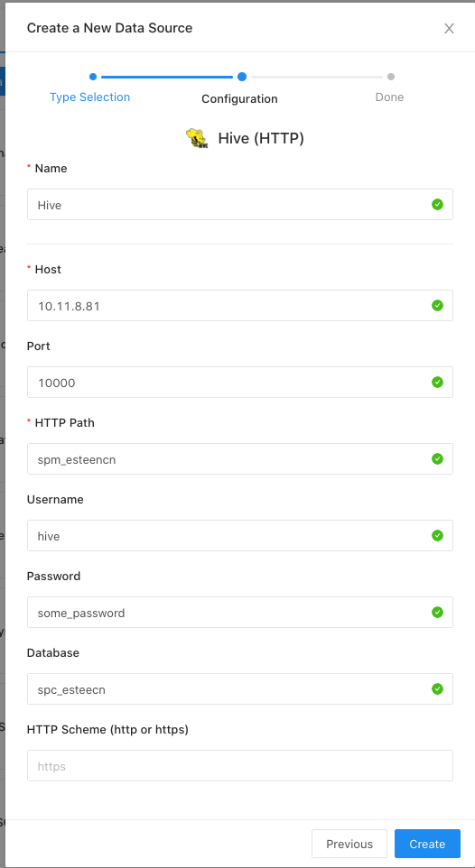Focus the Name field containing Hive
This screenshot has height=868, width=475.
coord(240,204)
